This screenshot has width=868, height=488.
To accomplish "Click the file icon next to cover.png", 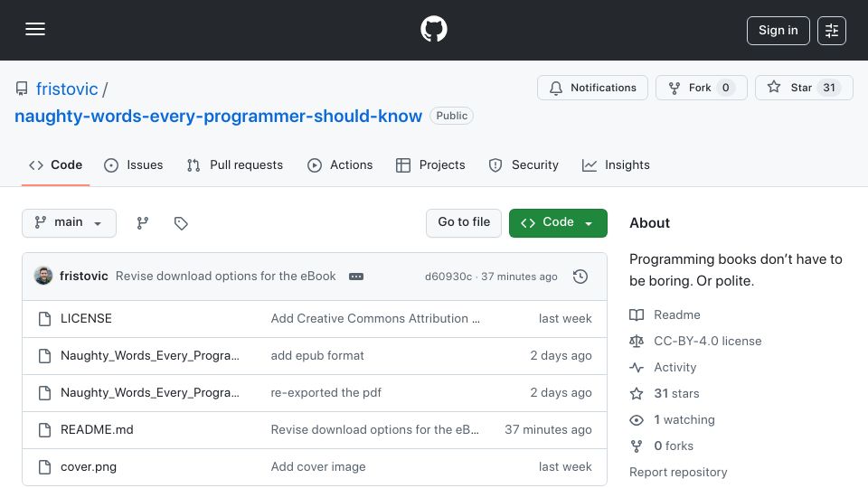I will [x=45, y=467].
